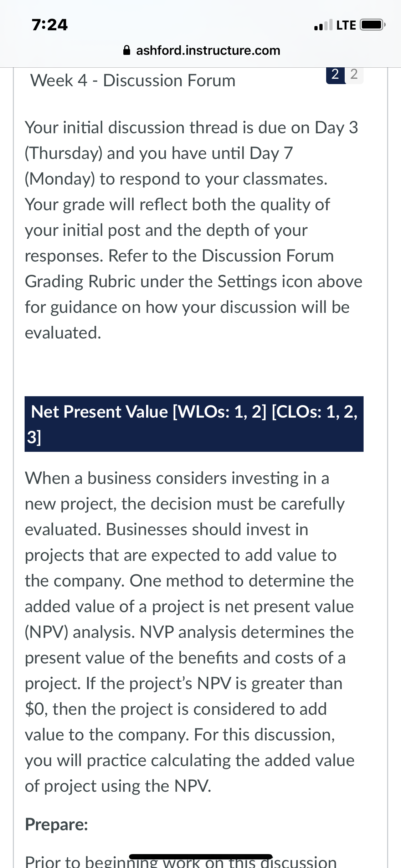Image resolution: width=401 pixels, height=868 pixels.
Task: Tap the words Discussion Forum Grading Rubric
Action: (x=179, y=268)
